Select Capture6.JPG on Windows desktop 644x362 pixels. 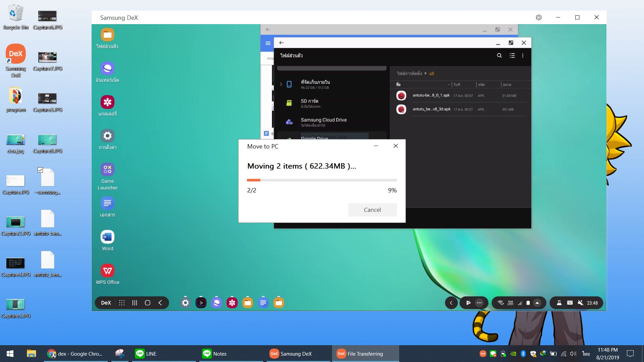(47, 20)
